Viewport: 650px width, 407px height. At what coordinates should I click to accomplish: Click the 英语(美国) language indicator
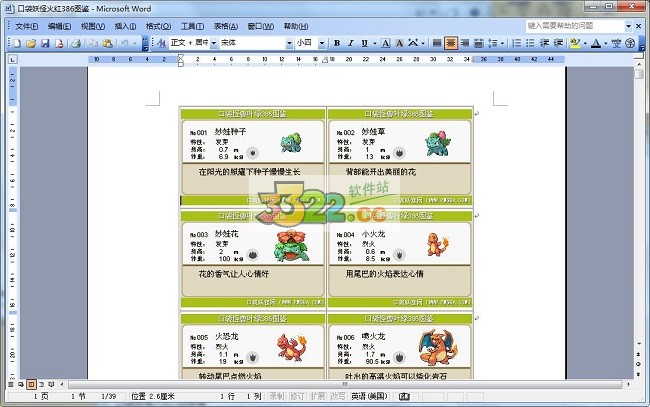369,397
